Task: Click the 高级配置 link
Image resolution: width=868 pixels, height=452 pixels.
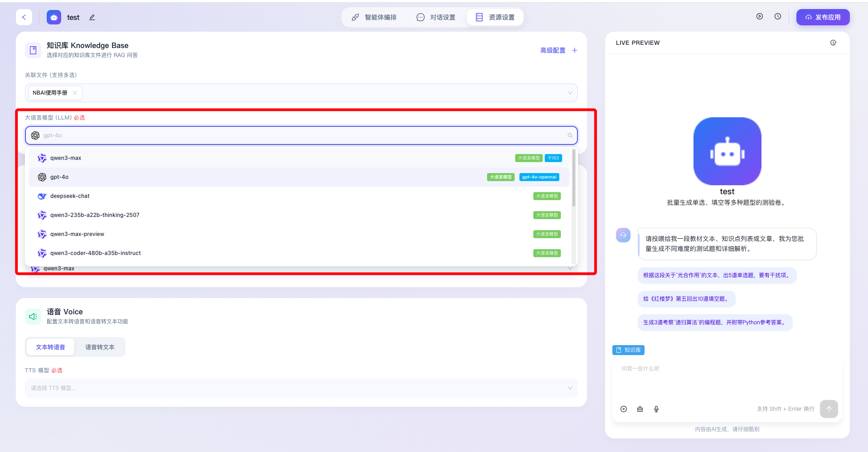Action: [553, 50]
